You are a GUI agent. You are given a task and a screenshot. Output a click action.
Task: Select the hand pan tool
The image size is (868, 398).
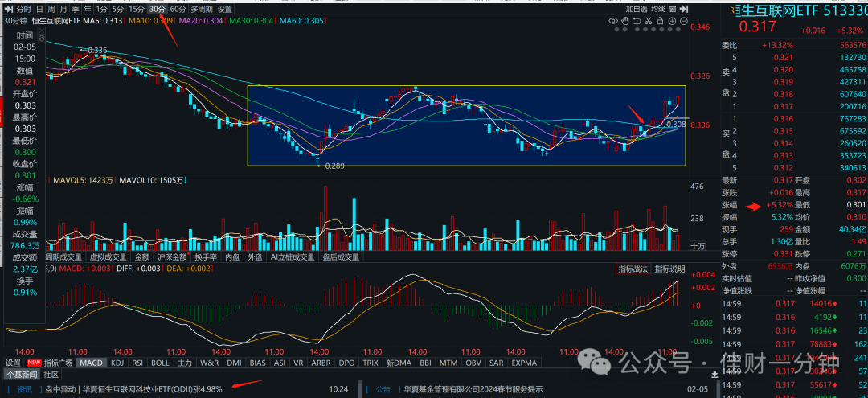click(x=625, y=21)
